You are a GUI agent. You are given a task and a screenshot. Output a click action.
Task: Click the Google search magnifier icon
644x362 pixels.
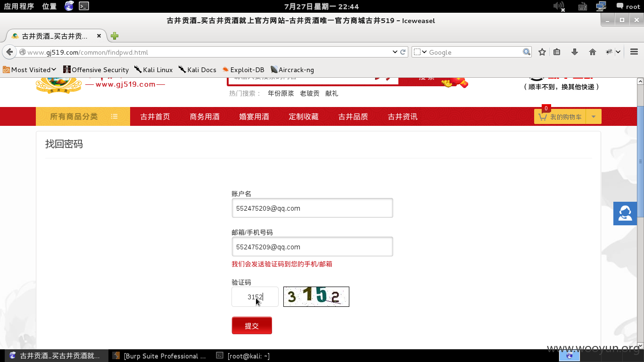click(527, 52)
